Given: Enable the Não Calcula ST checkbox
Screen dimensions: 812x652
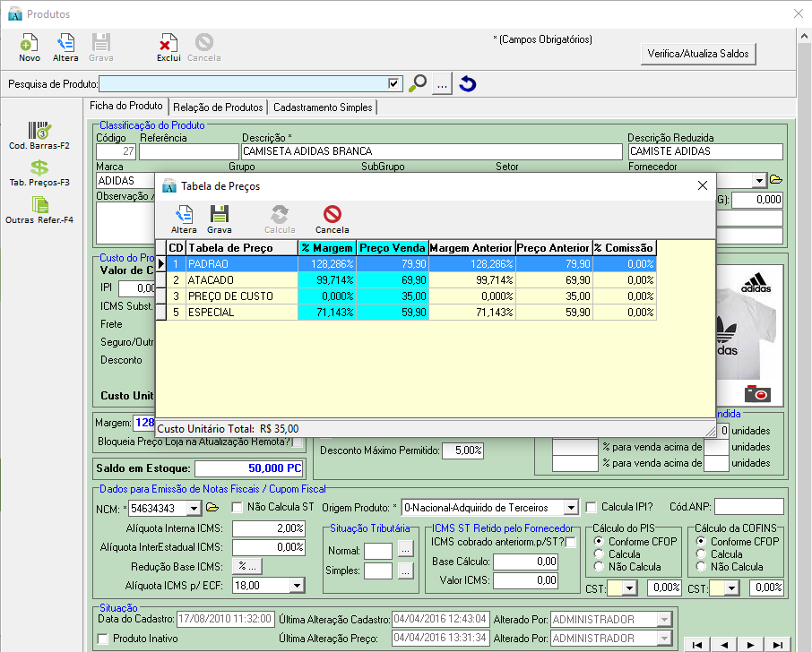Looking at the screenshot, I should coord(238,508).
